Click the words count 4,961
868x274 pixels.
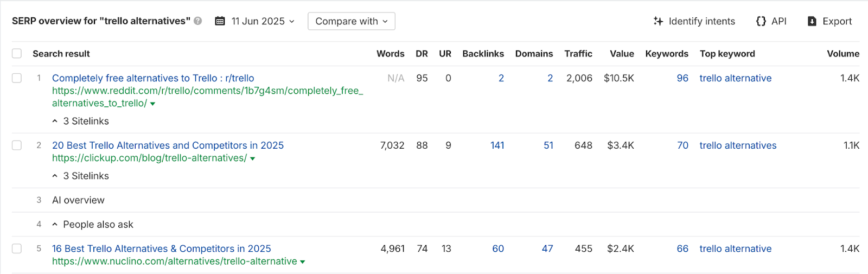pos(392,248)
